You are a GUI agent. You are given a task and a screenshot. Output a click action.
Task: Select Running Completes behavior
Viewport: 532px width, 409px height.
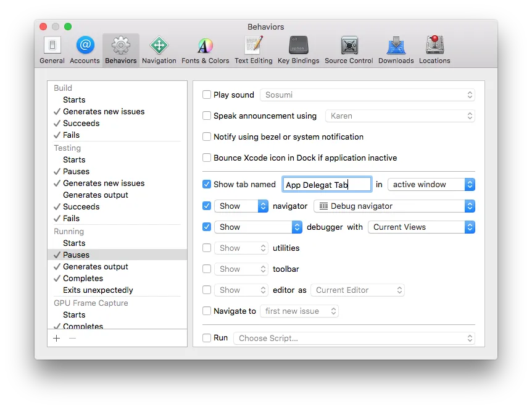tap(117, 278)
